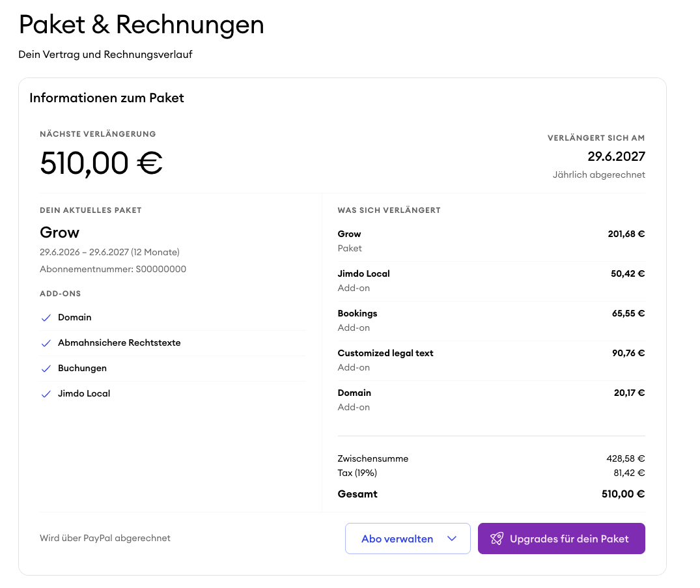Image resolution: width=700 pixels, height=588 pixels.
Task: Click the checkmark icon beside Buchungen
Action: 46,369
